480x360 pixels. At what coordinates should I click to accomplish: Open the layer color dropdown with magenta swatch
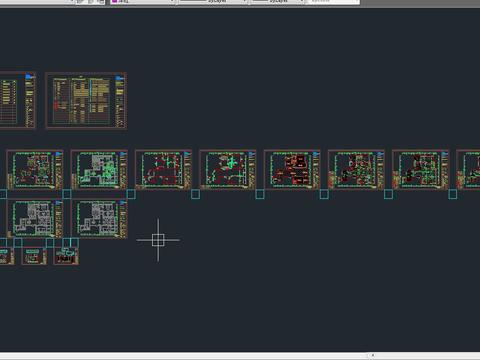(143, 2)
